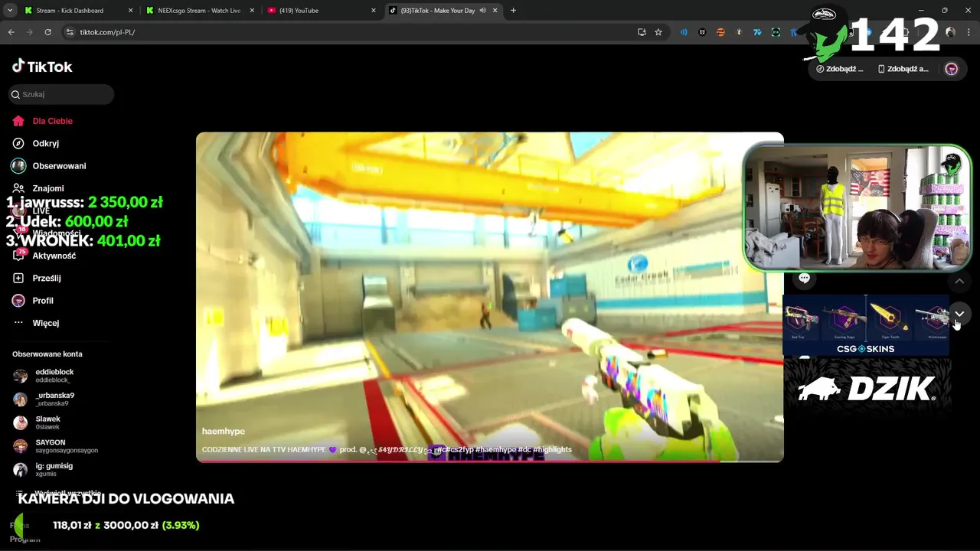Click the webcam overlay thumbnail

click(x=857, y=207)
